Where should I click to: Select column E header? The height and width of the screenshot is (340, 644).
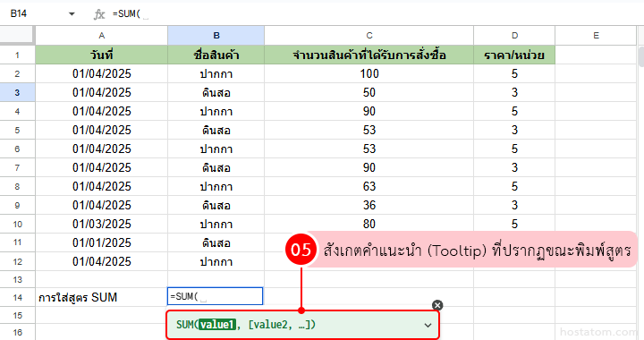(x=596, y=35)
